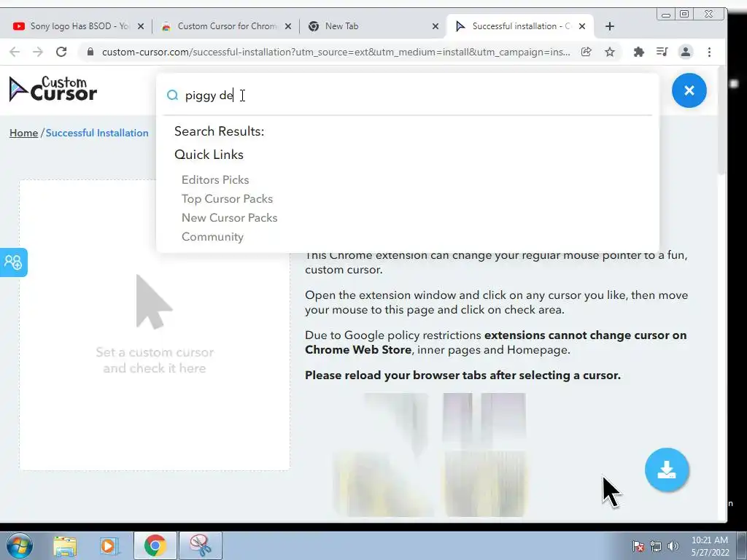The image size is (747, 560).
Task: Launch Windows Media Player taskbar icon
Action: click(108, 545)
